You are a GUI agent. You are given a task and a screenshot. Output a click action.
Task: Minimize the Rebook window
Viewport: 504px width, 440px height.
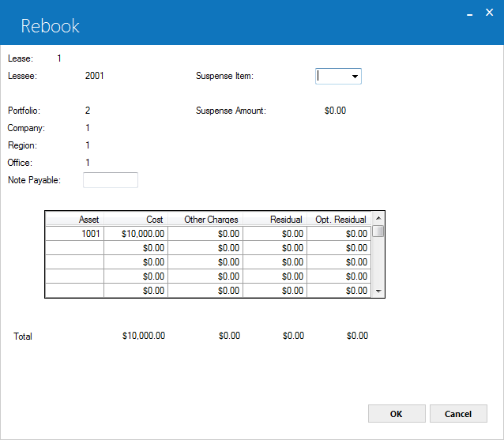pos(469,13)
